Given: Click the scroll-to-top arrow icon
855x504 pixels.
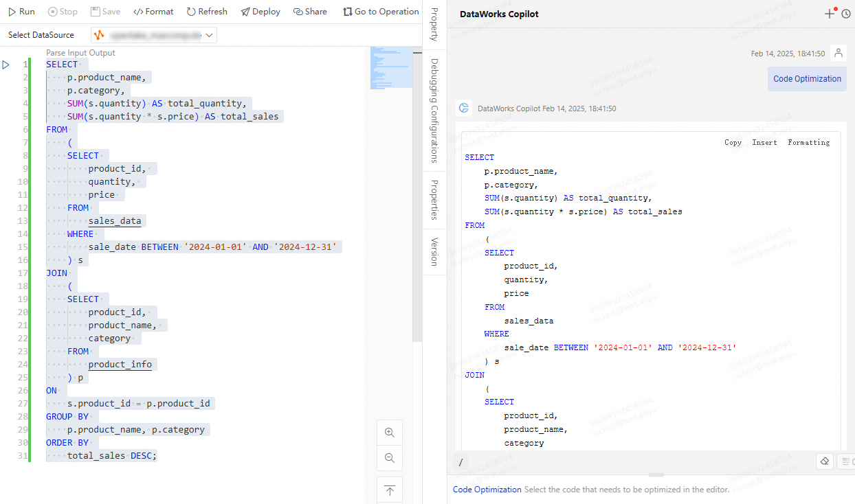Looking at the screenshot, I should tap(390, 490).
